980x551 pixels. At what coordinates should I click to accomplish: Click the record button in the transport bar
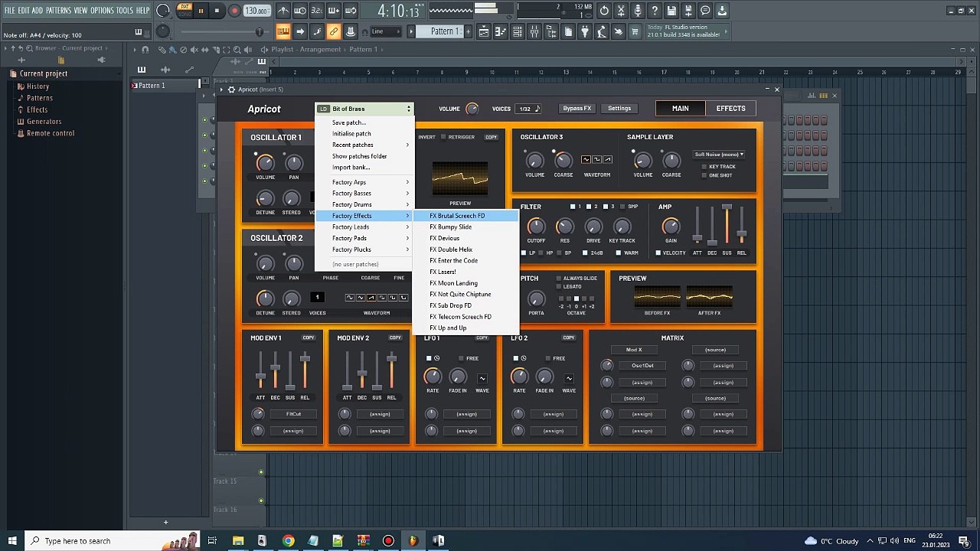pos(234,11)
